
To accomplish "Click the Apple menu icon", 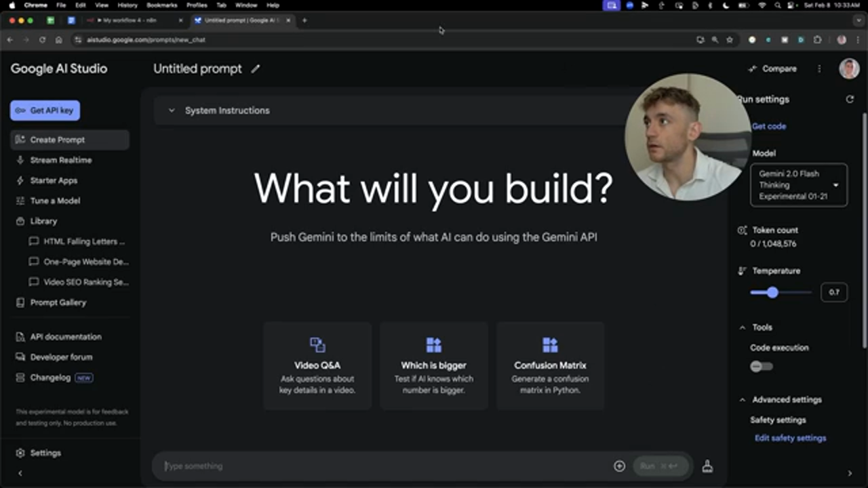I will point(12,5).
